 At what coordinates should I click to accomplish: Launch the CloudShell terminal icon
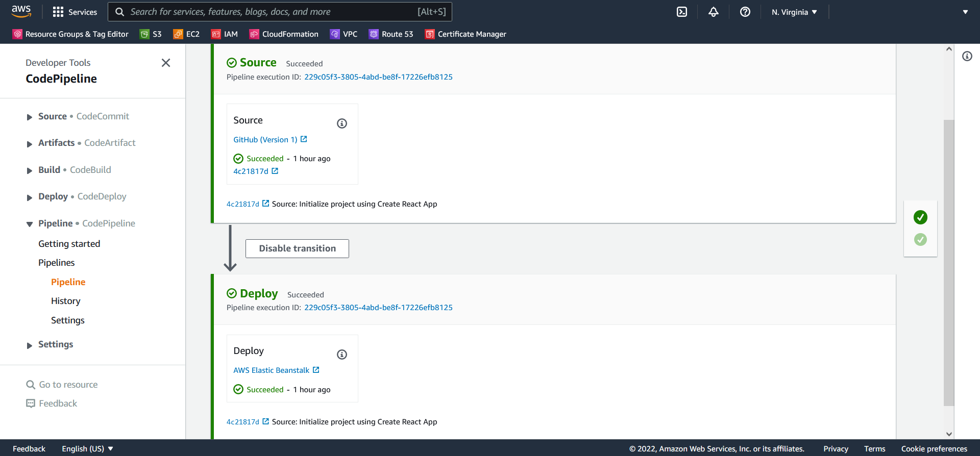pyautogui.click(x=682, y=12)
